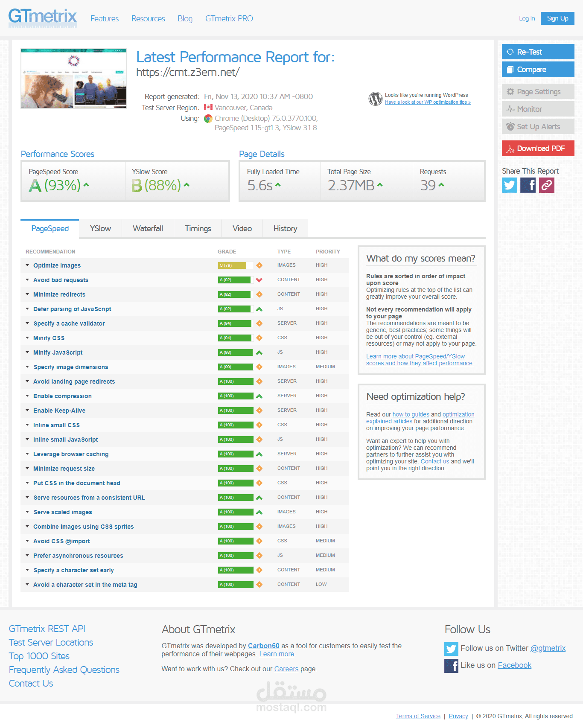Open the WP optimization tips link
Image resolution: width=583 pixels, height=728 pixels.
coord(428,102)
